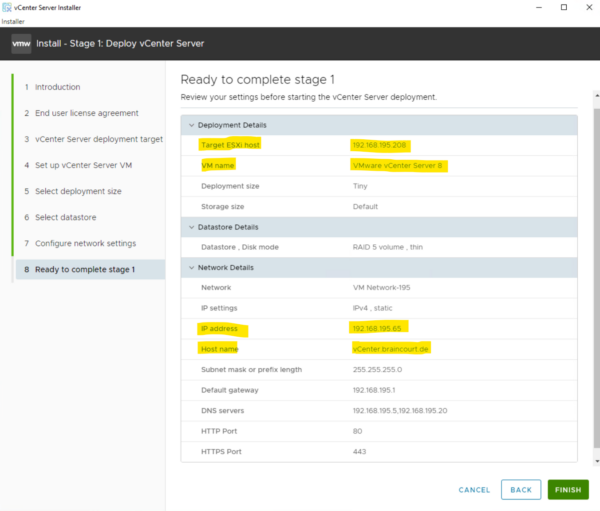
Task: Go to End user license agreement step
Action: click(x=86, y=113)
